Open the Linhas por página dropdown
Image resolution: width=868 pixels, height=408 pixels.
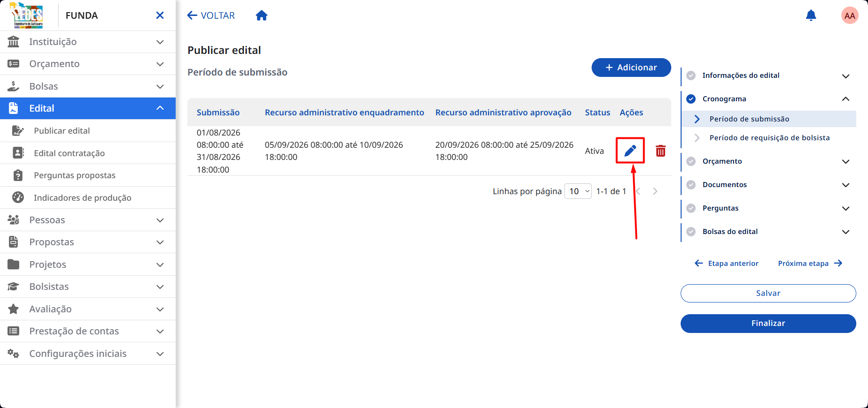[x=578, y=191]
